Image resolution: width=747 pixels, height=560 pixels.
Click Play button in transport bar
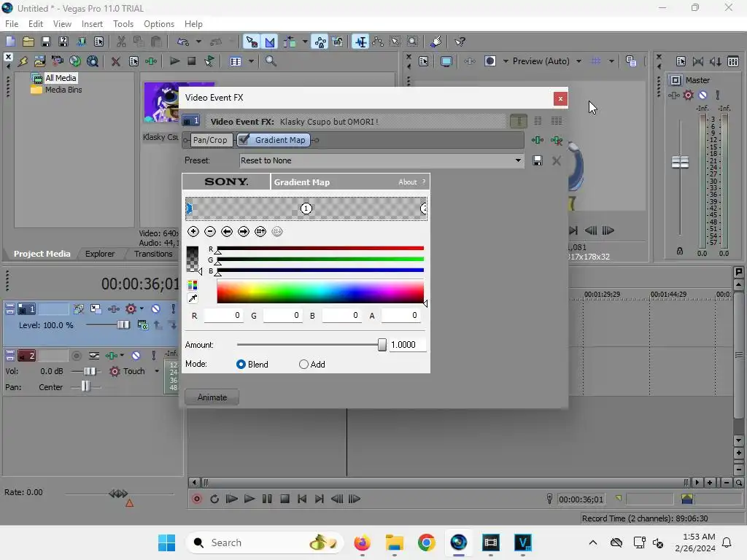[249, 499]
